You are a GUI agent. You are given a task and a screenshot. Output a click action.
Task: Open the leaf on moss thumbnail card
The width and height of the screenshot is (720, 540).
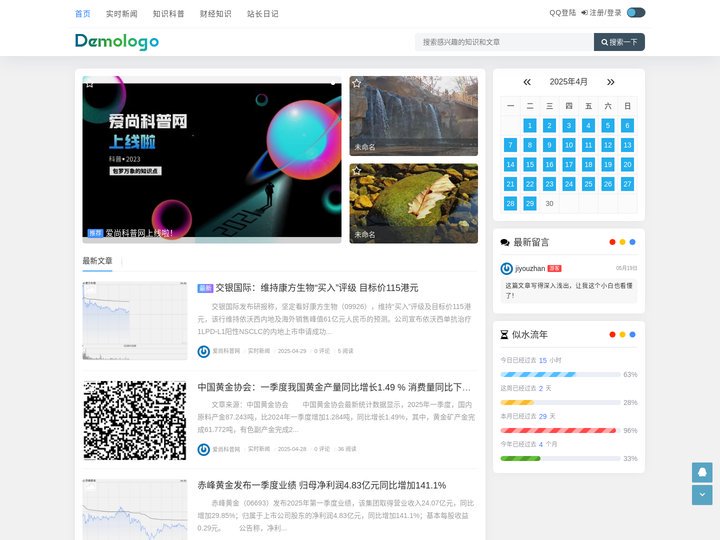pyautogui.click(x=414, y=203)
